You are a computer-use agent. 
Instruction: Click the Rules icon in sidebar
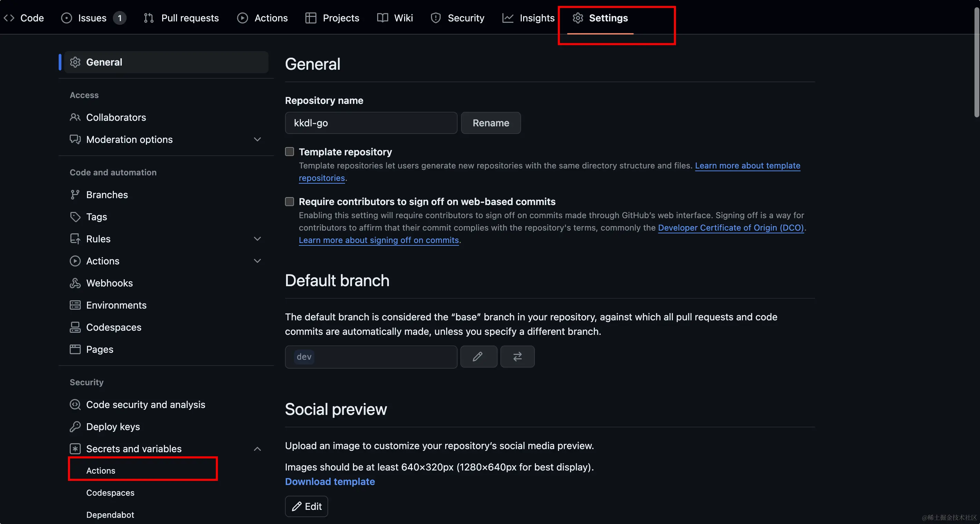point(75,239)
